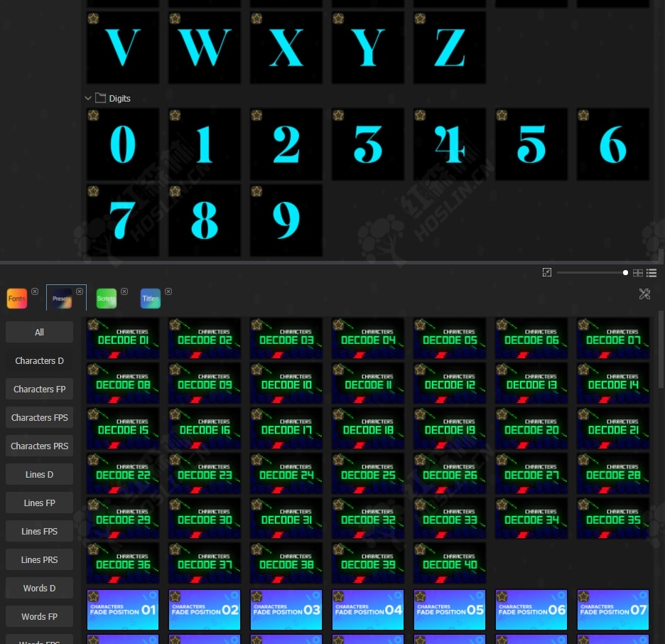The width and height of the screenshot is (665, 644).
Task: Toggle favorite star on Decode 01
Action: pyautogui.click(x=93, y=325)
